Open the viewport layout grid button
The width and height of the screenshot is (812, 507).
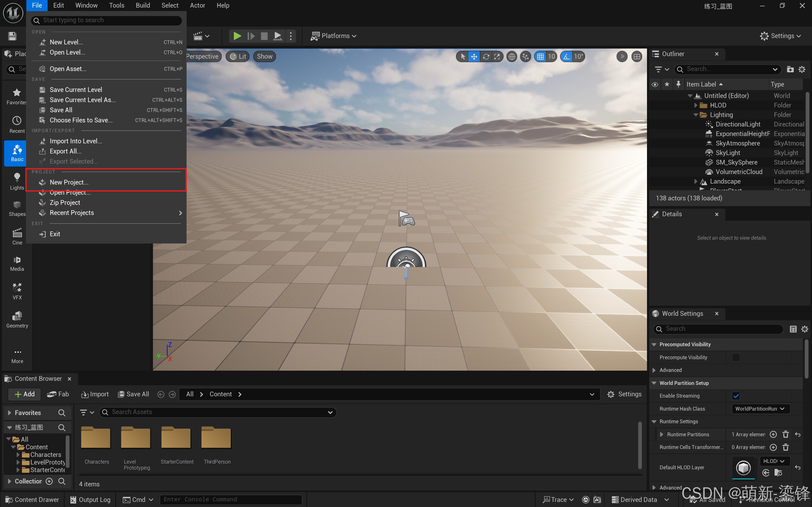tap(637, 57)
